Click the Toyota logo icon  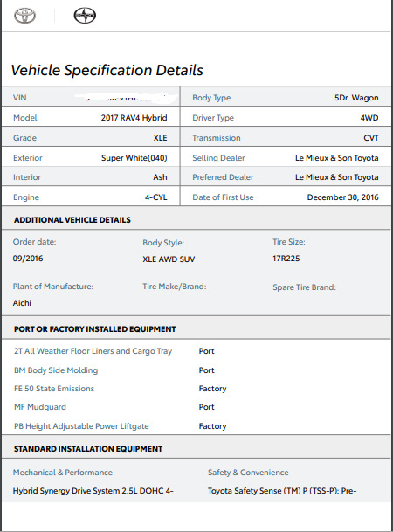tap(24, 16)
